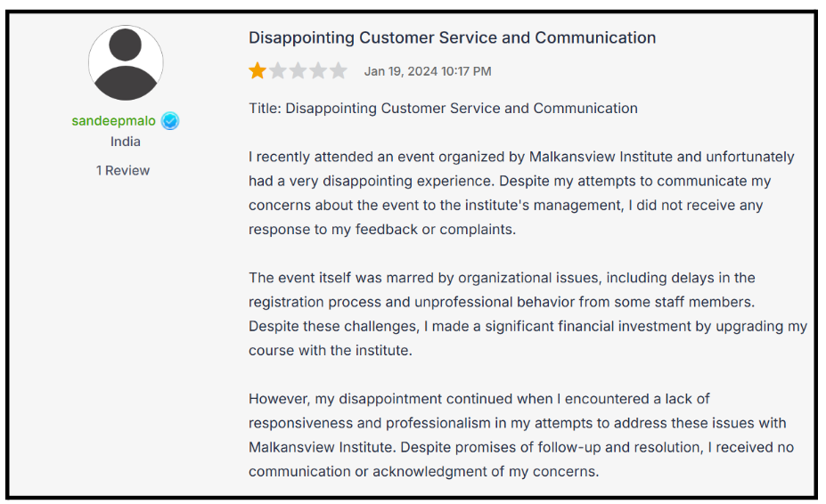Click the blue verified badge icon
This screenshot has height=504, width=826.
(x=170, y=121)
